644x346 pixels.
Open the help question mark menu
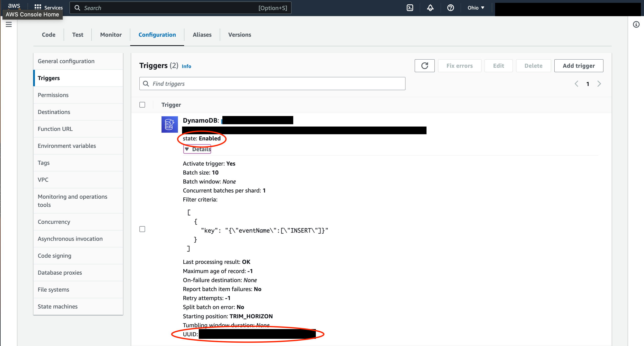coord(451,8)
